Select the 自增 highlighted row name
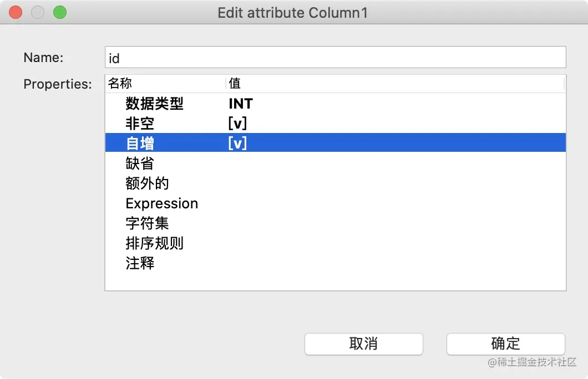Screen dimensions: 588x379 [x=139, y=143]
